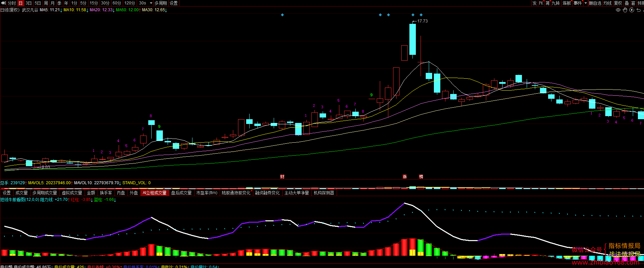Toggle the 简 simple mode button

[x=547, y=3]
